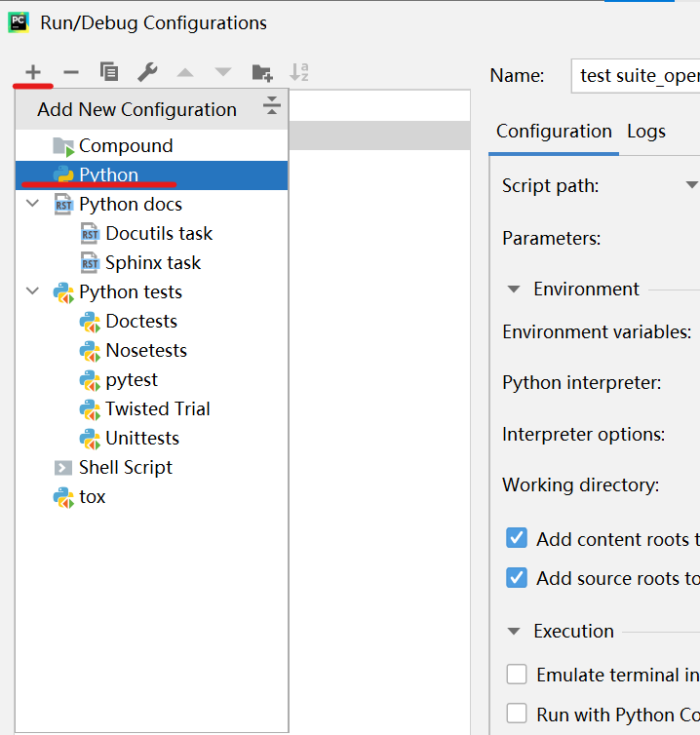This screenshot has width=700, height=735.
Task: Click the Sort Configurations icon
Action: [x=299, y=72]
